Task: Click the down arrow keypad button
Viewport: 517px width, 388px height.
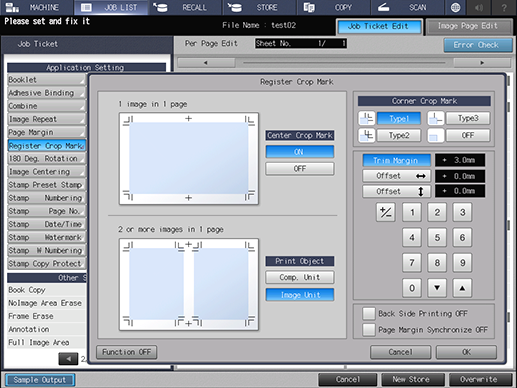Action: [x=437, y=288]
